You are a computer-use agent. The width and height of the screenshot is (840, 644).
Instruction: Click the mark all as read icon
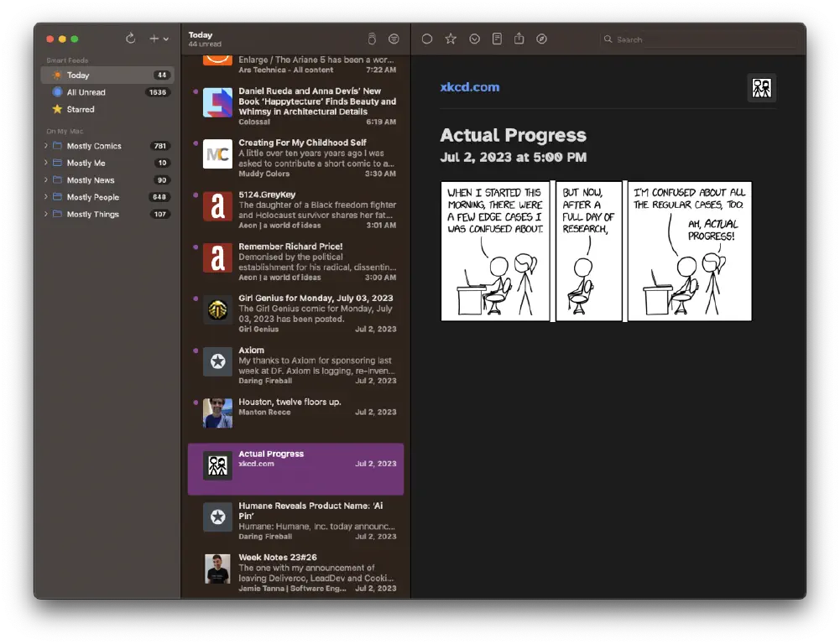tap(372, 39)
